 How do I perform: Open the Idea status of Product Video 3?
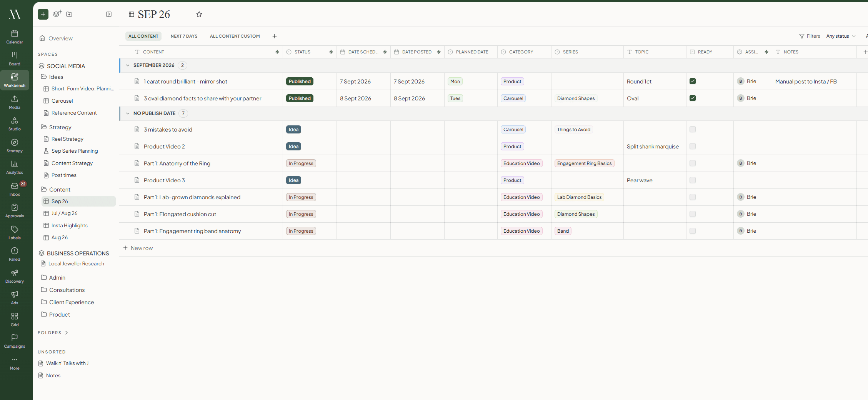click(293, 180)
